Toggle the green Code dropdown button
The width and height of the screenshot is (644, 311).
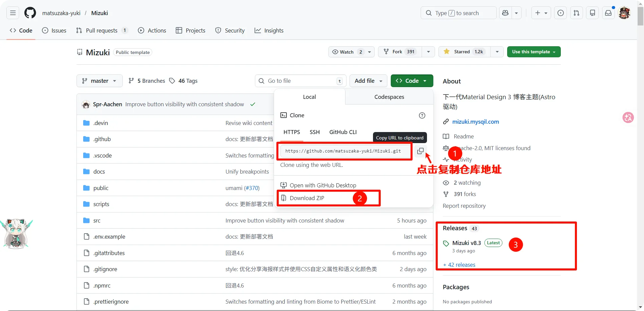pos(412,81)
